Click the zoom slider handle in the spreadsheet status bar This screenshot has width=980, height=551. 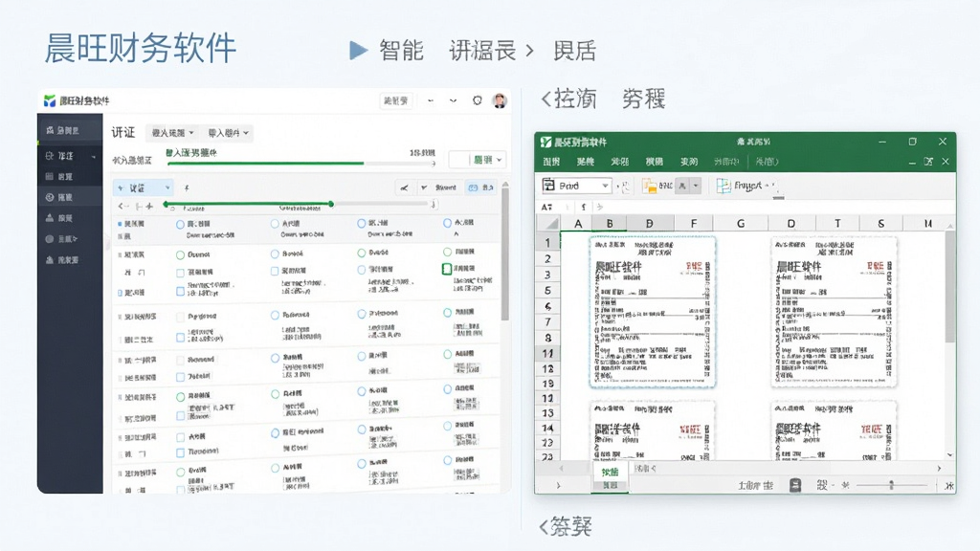(891, 485)
